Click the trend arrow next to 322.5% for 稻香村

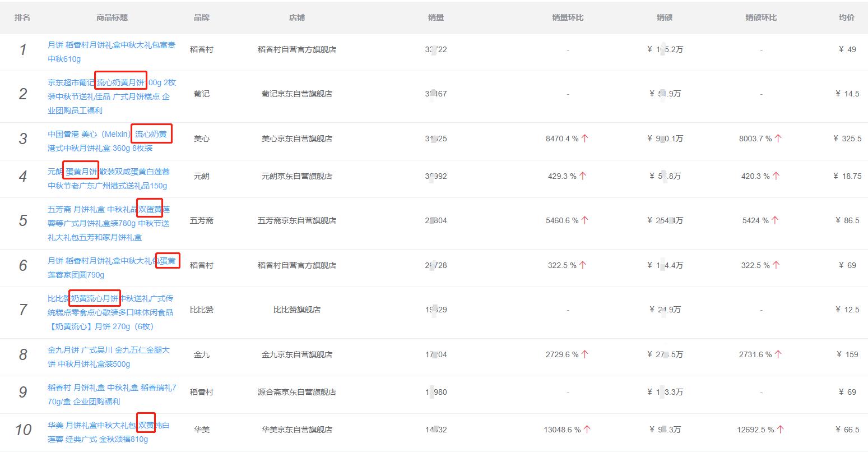coord(583,265)
